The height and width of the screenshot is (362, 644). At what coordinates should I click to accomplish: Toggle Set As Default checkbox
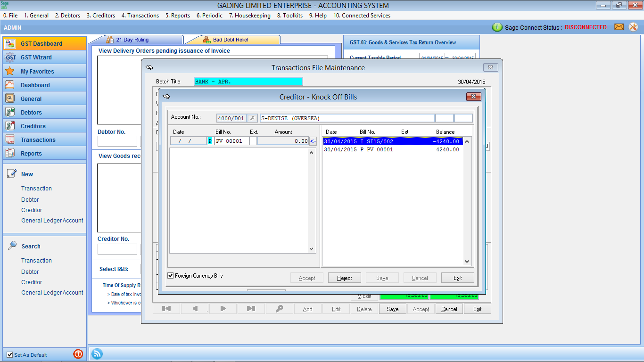[x=10, y=355]
